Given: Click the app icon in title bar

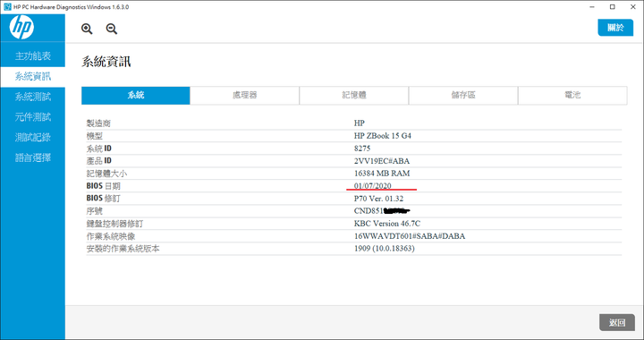Looking at the screenshot, I should coord(7,7).
